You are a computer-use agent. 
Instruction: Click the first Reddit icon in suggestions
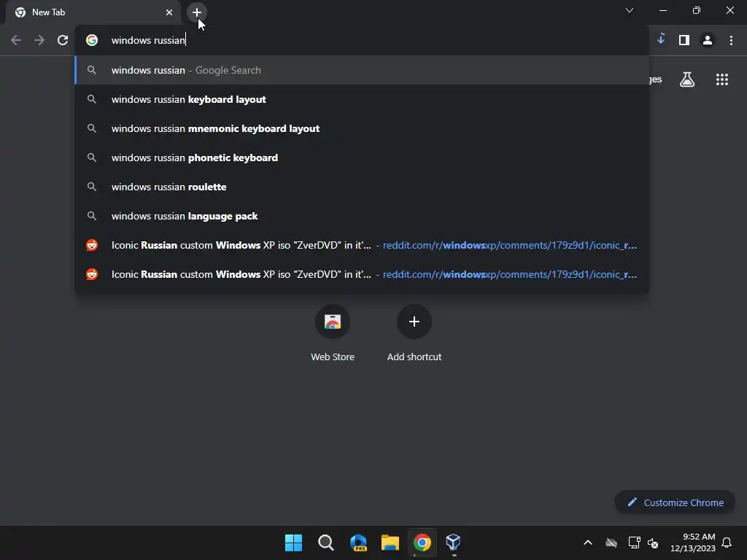click(x=92, y=245)
